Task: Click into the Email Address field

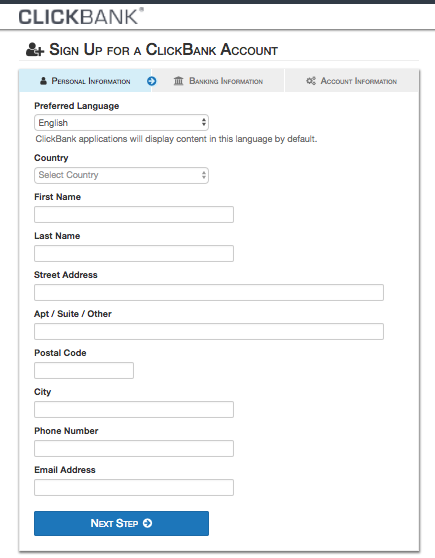Action: pos(134,488)
